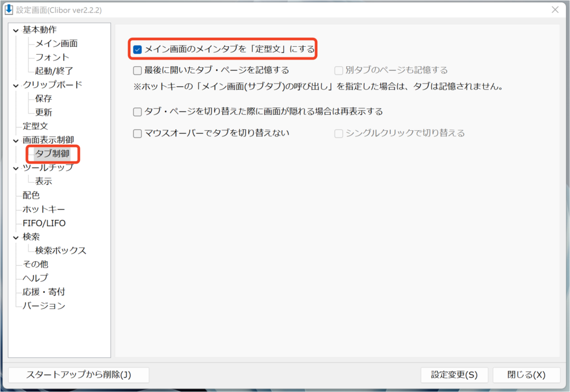Select FIFO/LIFO in the sidebar

44,223
